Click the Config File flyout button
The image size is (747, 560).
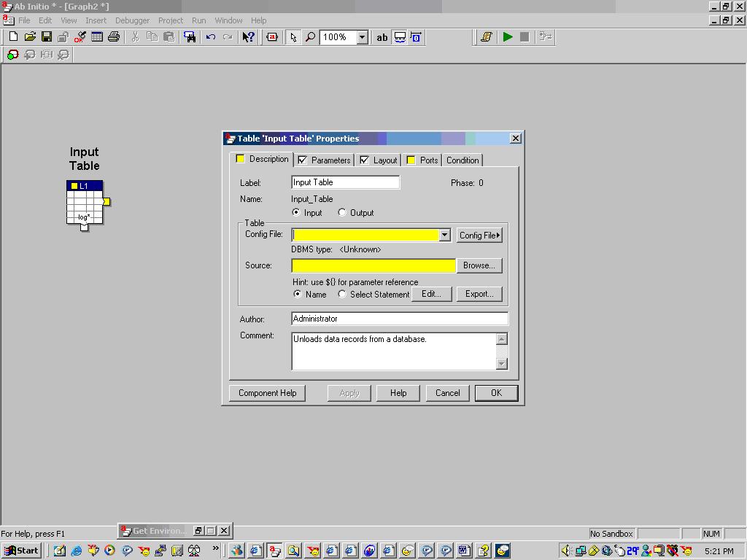click(479, 235)
